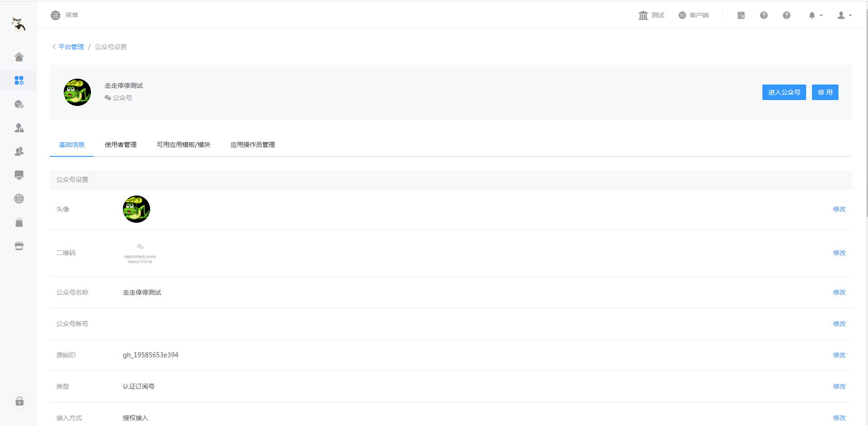Select the 应用操作员管理 tab
868x426 pixels.
[x=252, y=145]
